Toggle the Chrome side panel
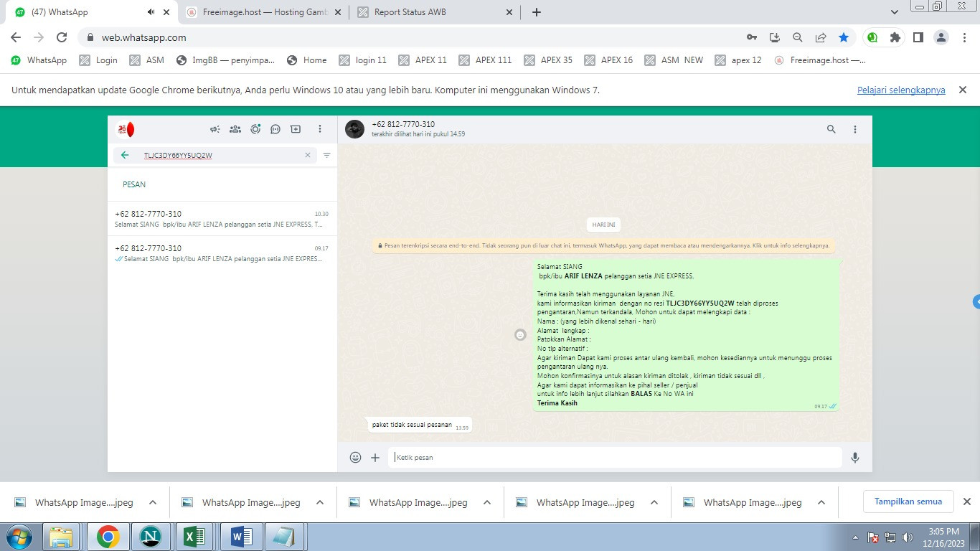Viewport: 980px width, 551px height. coord(918,37)
